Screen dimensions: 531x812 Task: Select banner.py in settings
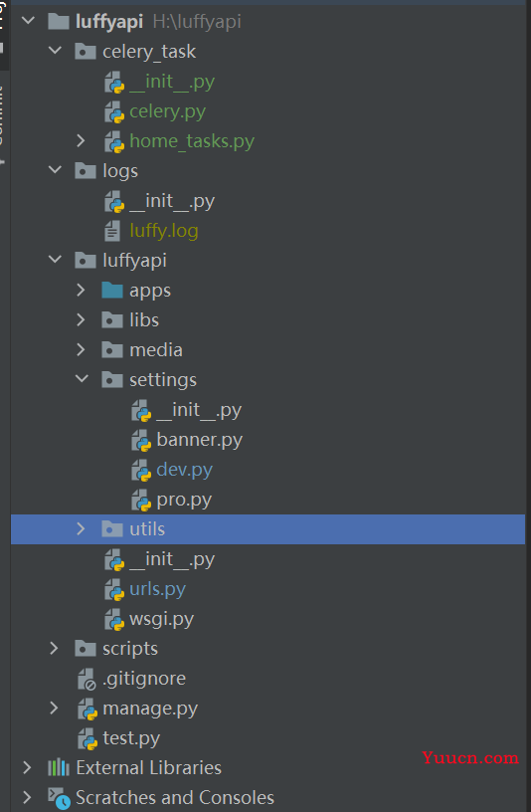(199, 440)
